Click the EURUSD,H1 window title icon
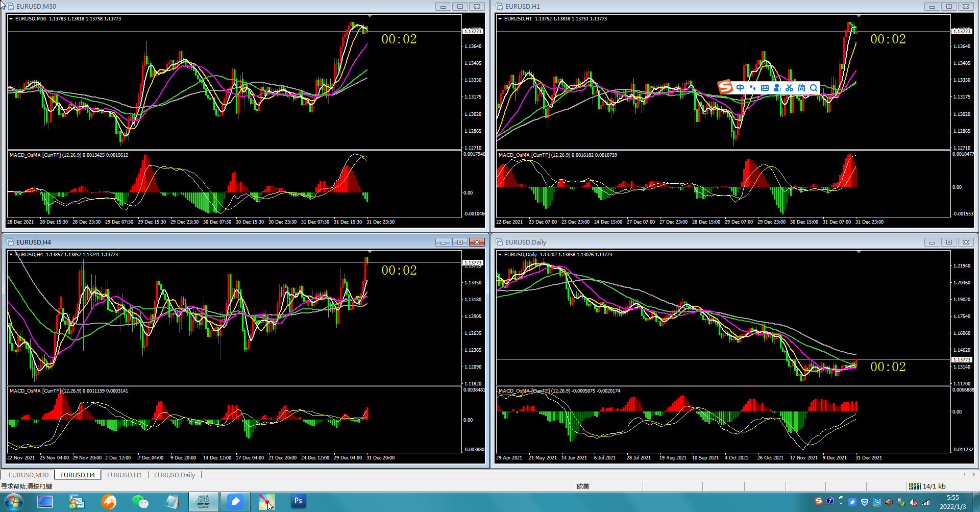Screen dimensions: 980x512 pyautogui.click(x=499, y=6)
